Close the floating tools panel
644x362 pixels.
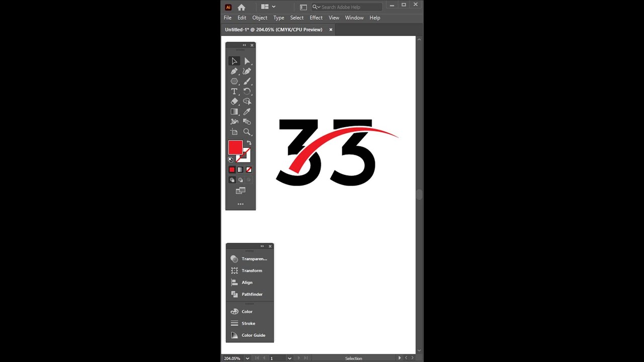[x=252, y=45]
